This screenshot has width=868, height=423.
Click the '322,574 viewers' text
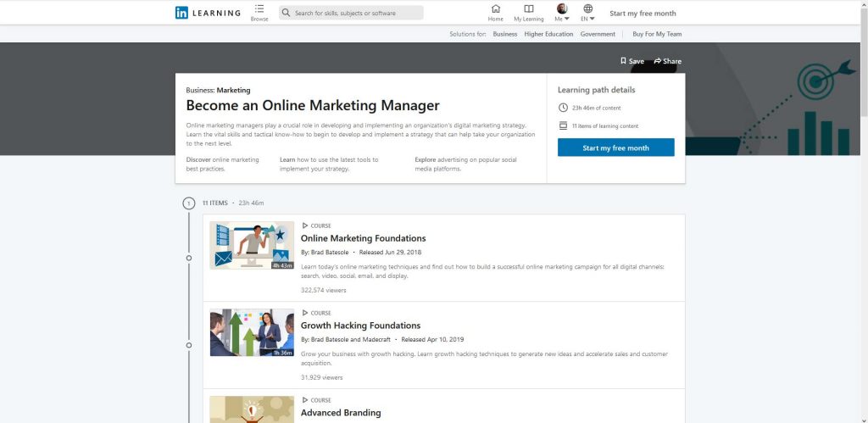click(x=323, y=290)
